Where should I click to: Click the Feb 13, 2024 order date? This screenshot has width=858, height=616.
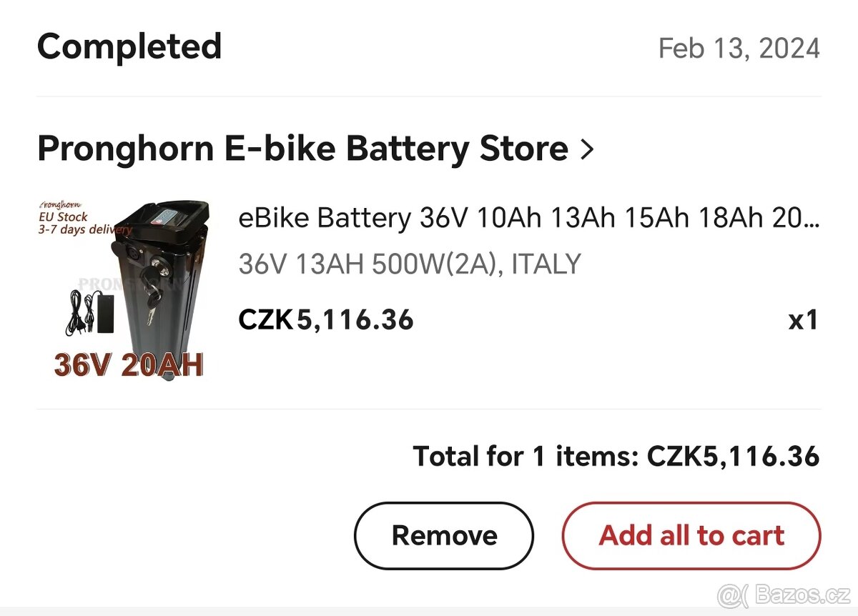point(739,49)
